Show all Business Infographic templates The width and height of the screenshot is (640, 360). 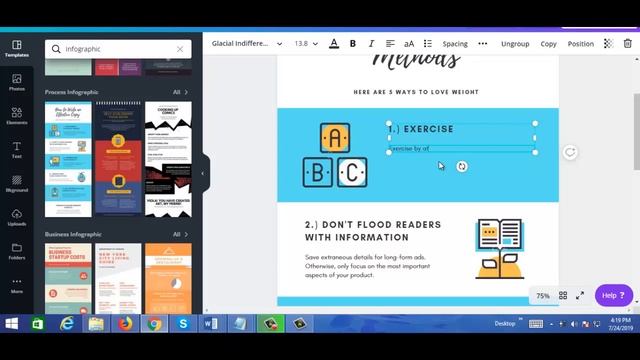180,234
